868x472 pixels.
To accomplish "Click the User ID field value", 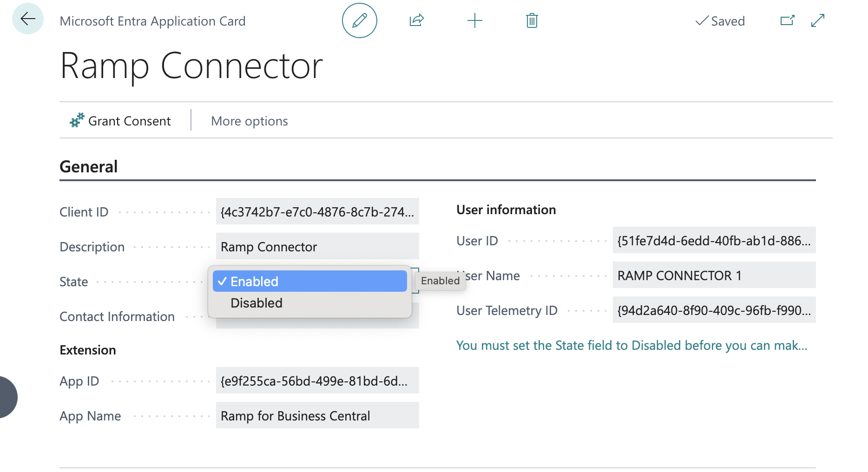I will [714, 240].
